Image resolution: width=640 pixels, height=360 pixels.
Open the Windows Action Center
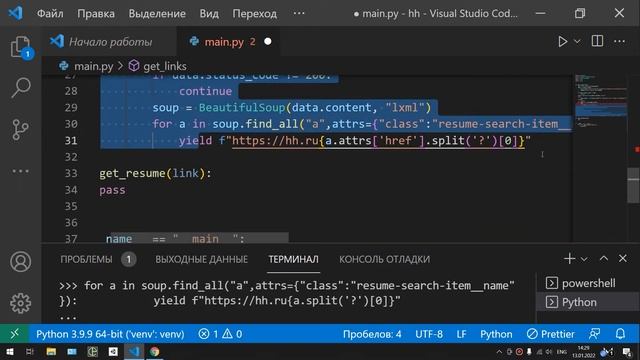click(x=627, y=352)
